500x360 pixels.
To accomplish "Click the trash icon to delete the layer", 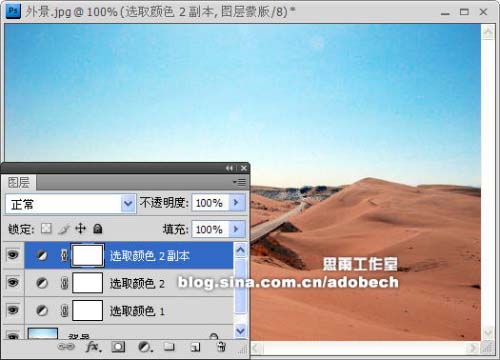I will (x=221, y=347).
